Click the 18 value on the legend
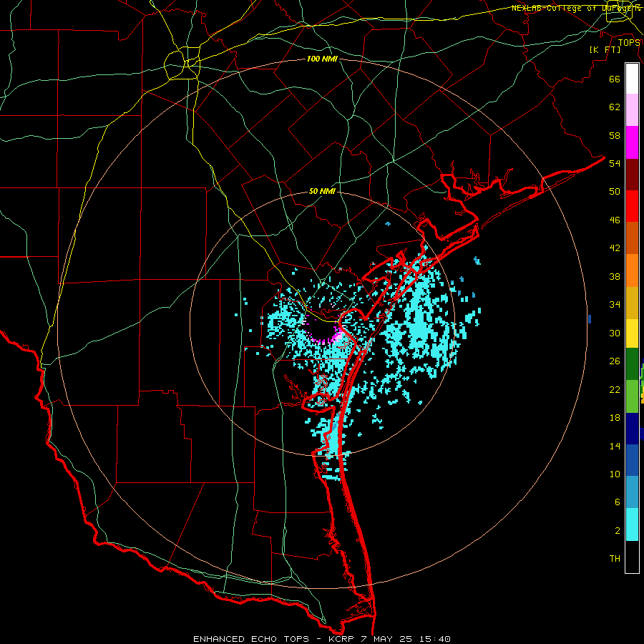This screenshot has width=644, height=644. [615, 418]
